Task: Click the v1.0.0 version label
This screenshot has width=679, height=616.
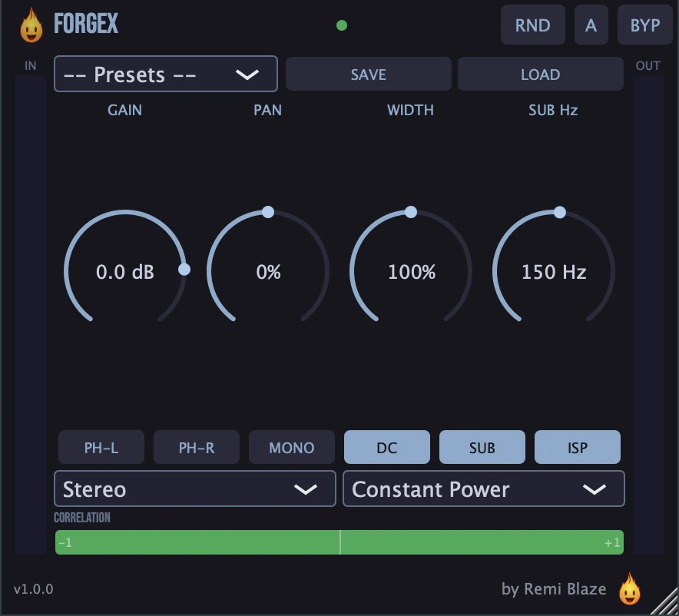Action: (x=33, y=589)
